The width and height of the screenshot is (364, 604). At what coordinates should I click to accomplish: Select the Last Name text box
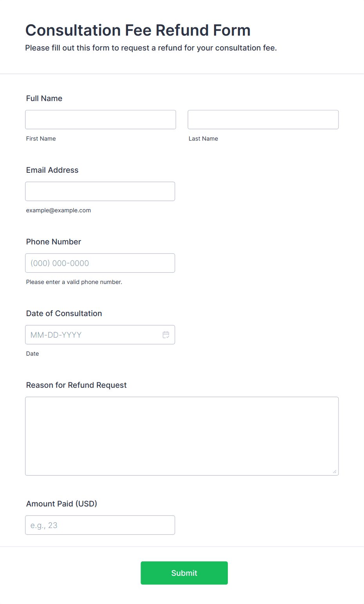(x=263, y=119)
